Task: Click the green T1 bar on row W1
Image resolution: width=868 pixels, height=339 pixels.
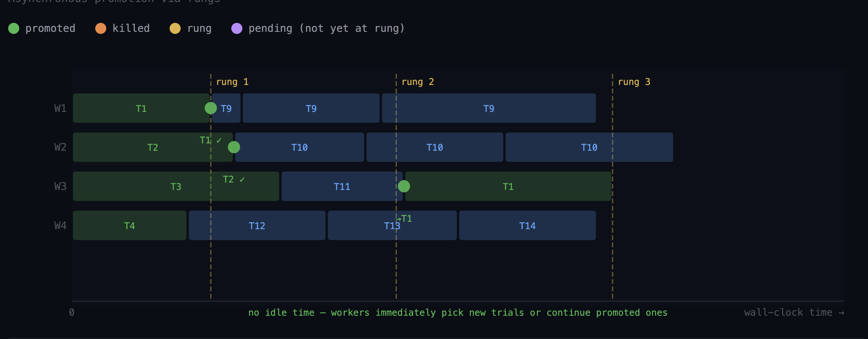Action: (141, 108)
